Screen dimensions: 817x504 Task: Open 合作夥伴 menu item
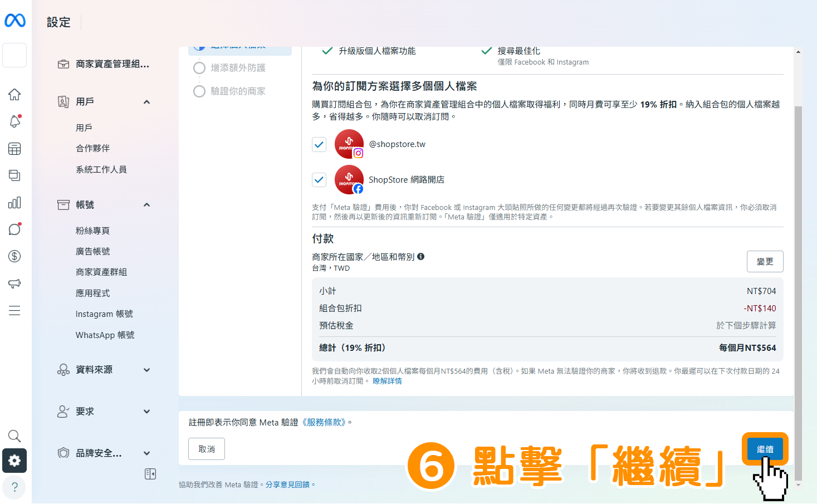[92, 148]
